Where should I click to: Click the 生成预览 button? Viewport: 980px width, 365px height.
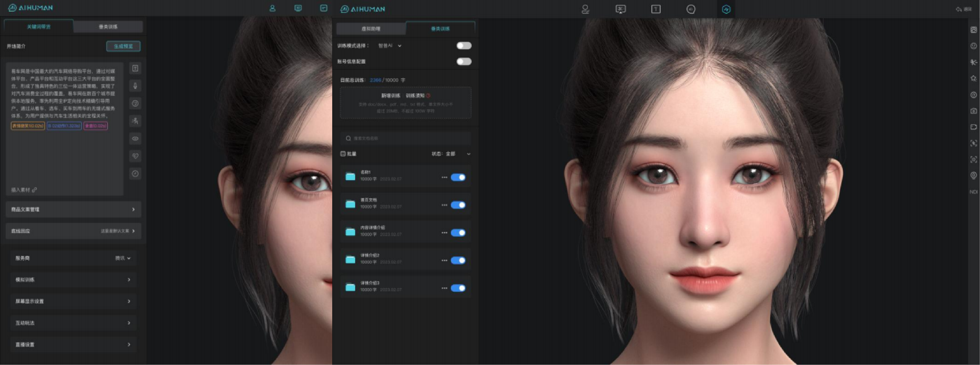pos(123,46)
